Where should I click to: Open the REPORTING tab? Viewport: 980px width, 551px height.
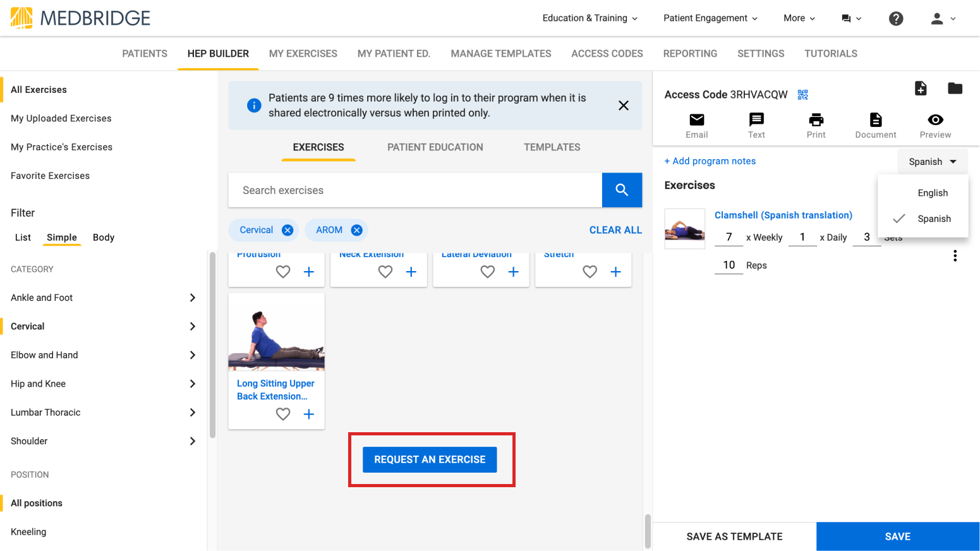(690, 54)
